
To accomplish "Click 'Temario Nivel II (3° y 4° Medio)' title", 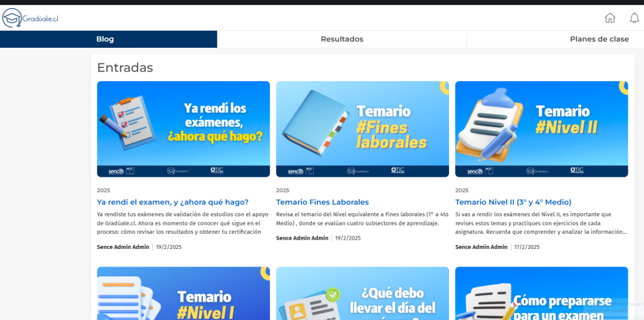I will [513, 202].
